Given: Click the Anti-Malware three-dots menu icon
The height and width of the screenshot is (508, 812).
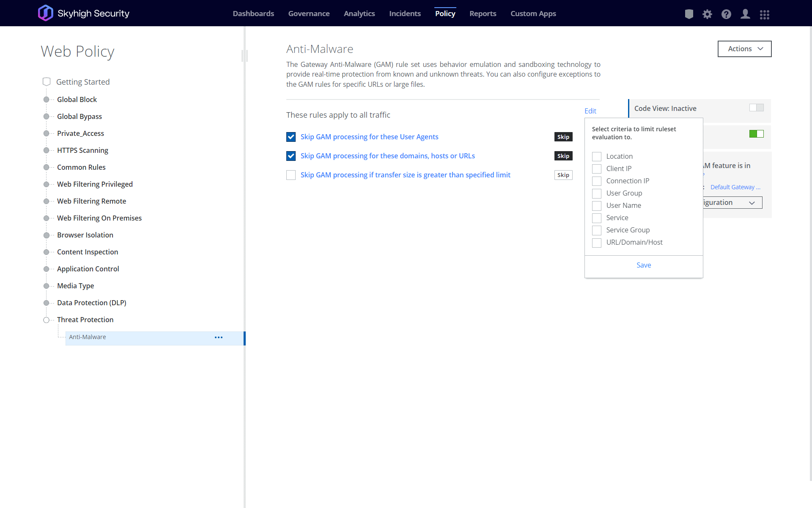Looking at the screenshot, I should 219,337.
